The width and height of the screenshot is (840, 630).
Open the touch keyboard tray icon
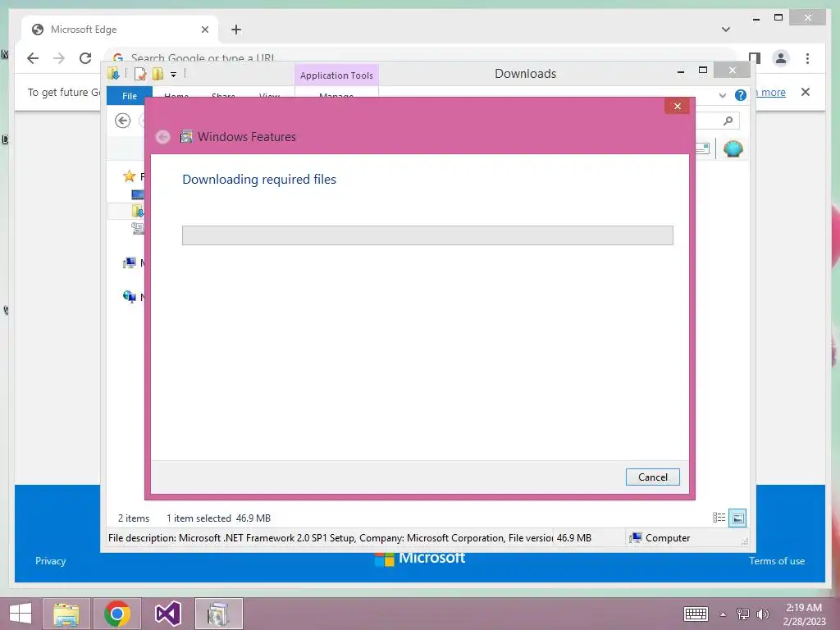point(696,614)
